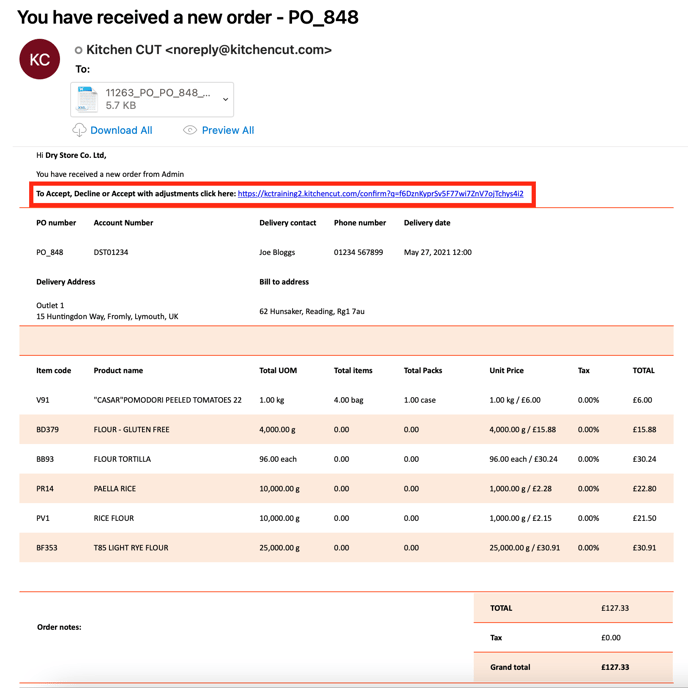Click the email subject PO_848 title

(188, 18)
